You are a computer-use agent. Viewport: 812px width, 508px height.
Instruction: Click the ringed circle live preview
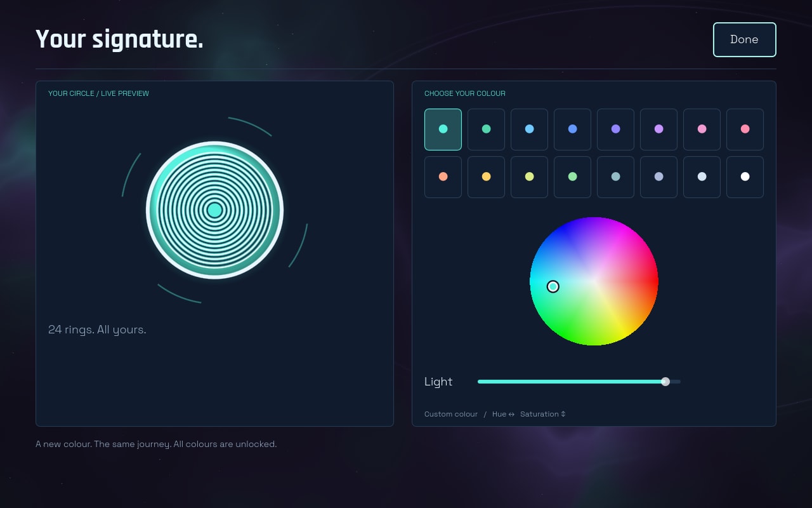pos(214,210)
